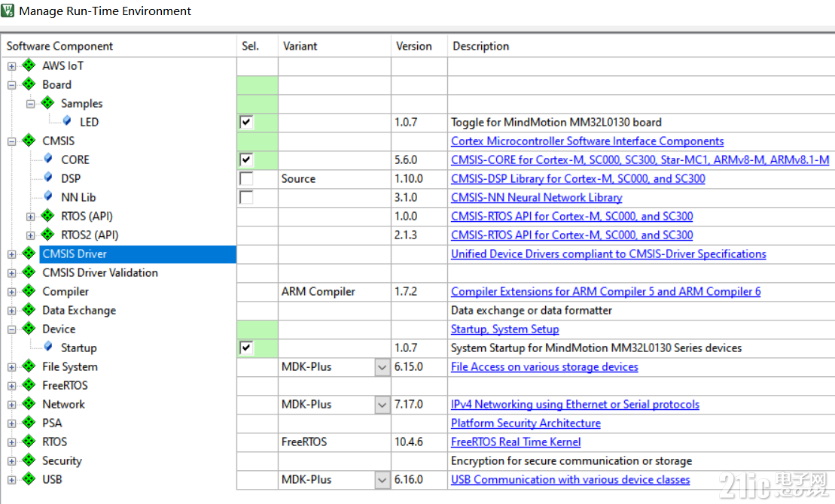Open the CMSIS-DSP Library description link
This screenshot has height=504, width=835.
click(577, 179)
